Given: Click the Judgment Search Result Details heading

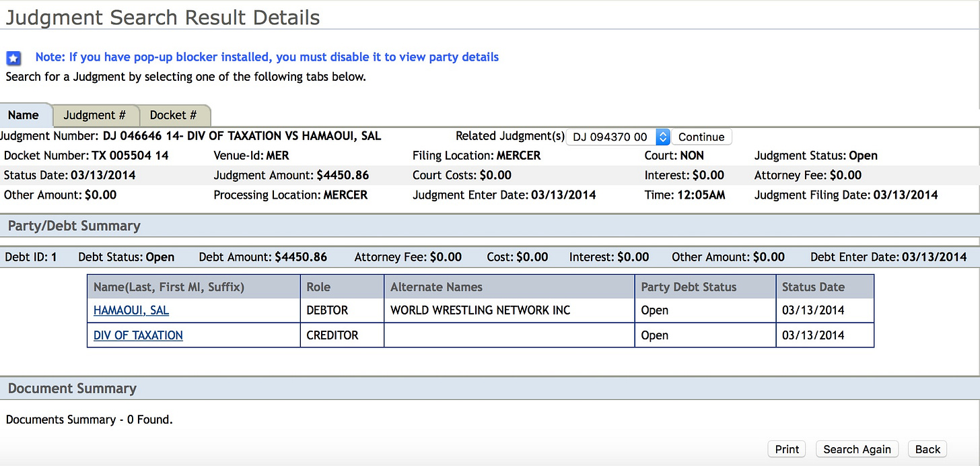Looking at the screenshot, I should (163, 17).
